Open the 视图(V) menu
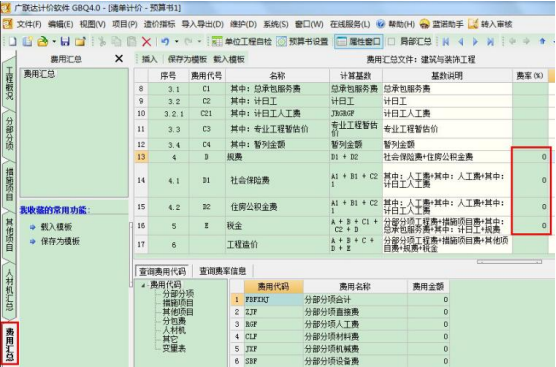The height and width of the screenshot is (367, 556). tap(93, 24)
